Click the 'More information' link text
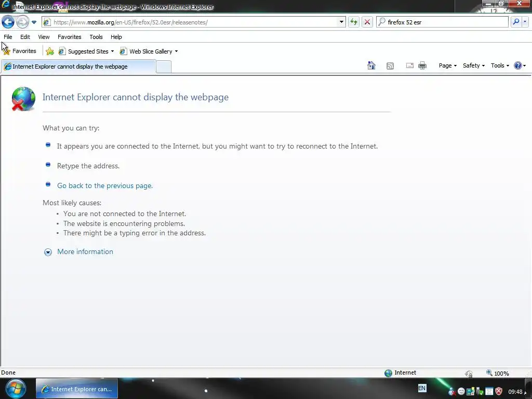This screenshot has height=399, width=532. pyautogui.click(x=85, y=252)
